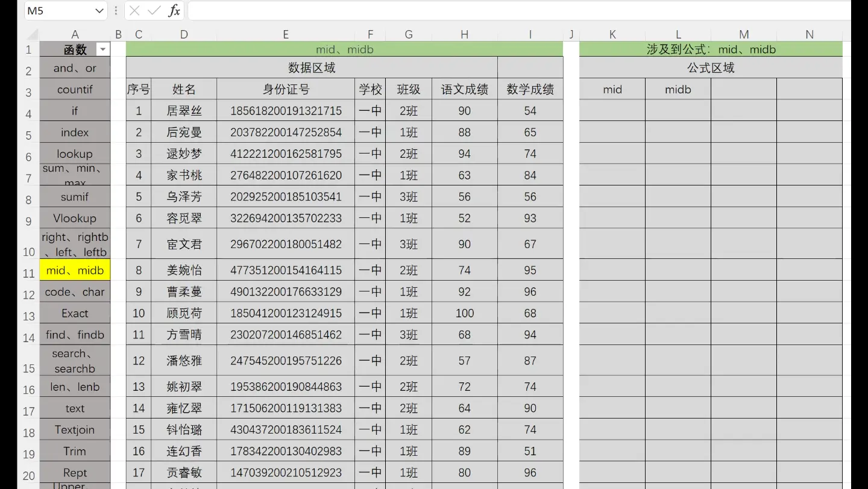Select the 'Trim' function cell
This screenshot has height=489, width=868.
75,451
